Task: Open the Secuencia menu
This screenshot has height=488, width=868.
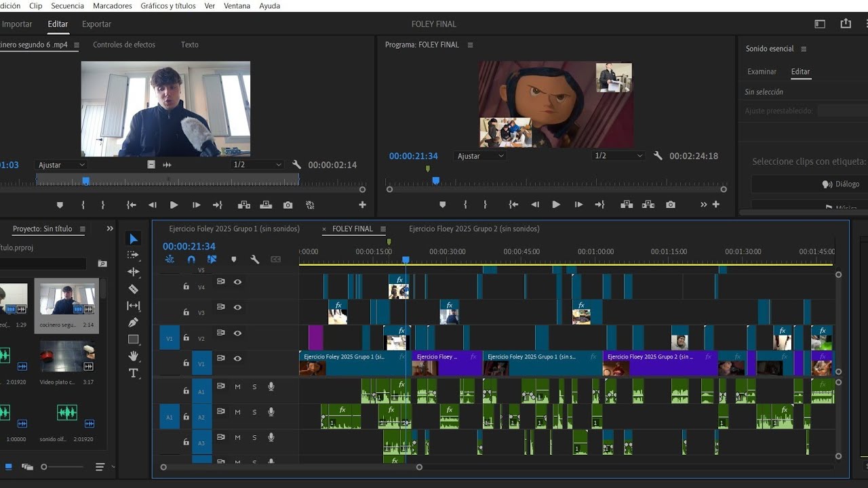Action: (68, 5)
